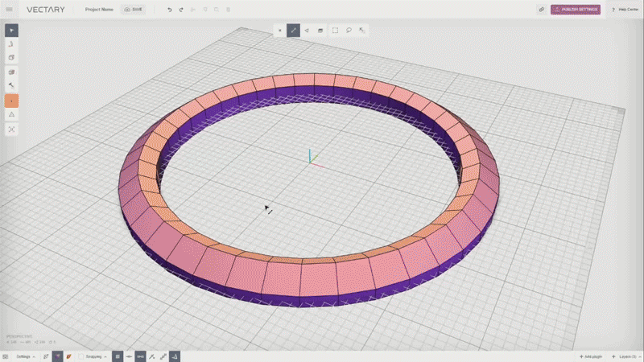Image resolution: width=644 pixels, height=362 pixels.
Task: Toggle the purple shading mode icon
Action: pyautogui.click(x=57, y=356)
